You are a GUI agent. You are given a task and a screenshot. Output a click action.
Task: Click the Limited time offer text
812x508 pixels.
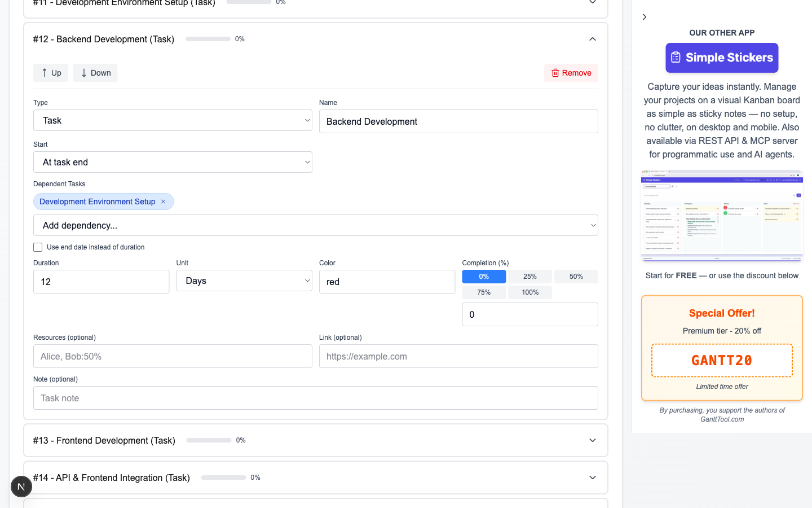(722, 387)
